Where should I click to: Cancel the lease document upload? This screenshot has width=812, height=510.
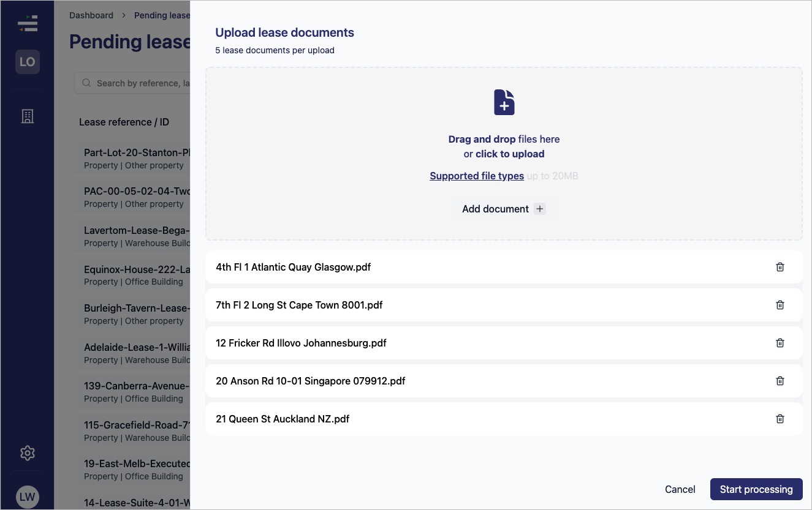(x=680, y=489)
